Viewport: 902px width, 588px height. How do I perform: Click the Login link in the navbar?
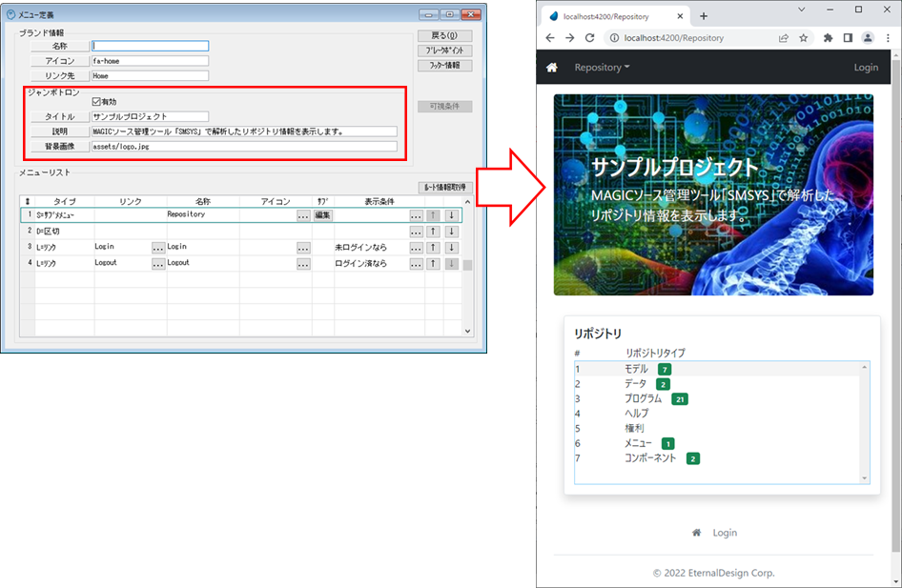(866, 68)
